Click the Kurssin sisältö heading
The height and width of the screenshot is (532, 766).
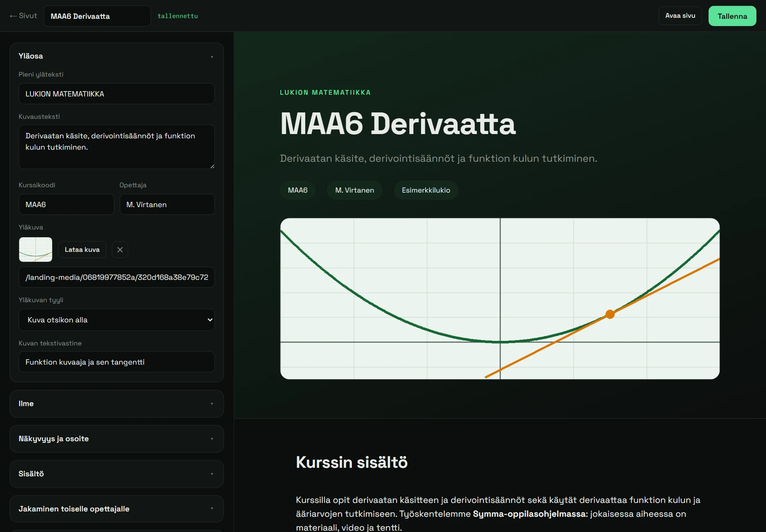(x=352, y=462)
